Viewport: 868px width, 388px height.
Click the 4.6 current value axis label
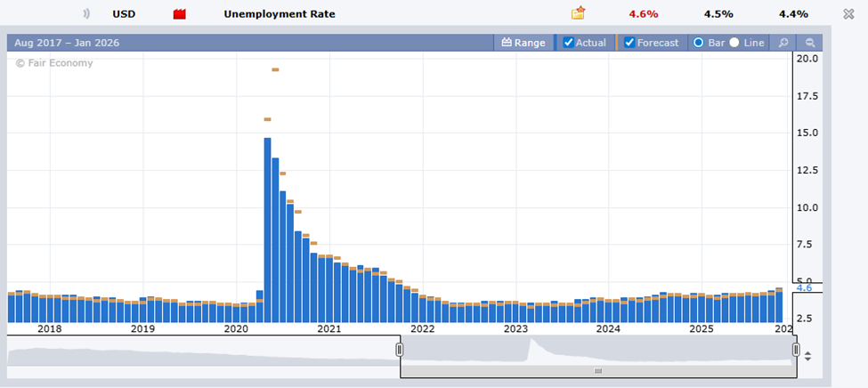(x=804, y=287)
